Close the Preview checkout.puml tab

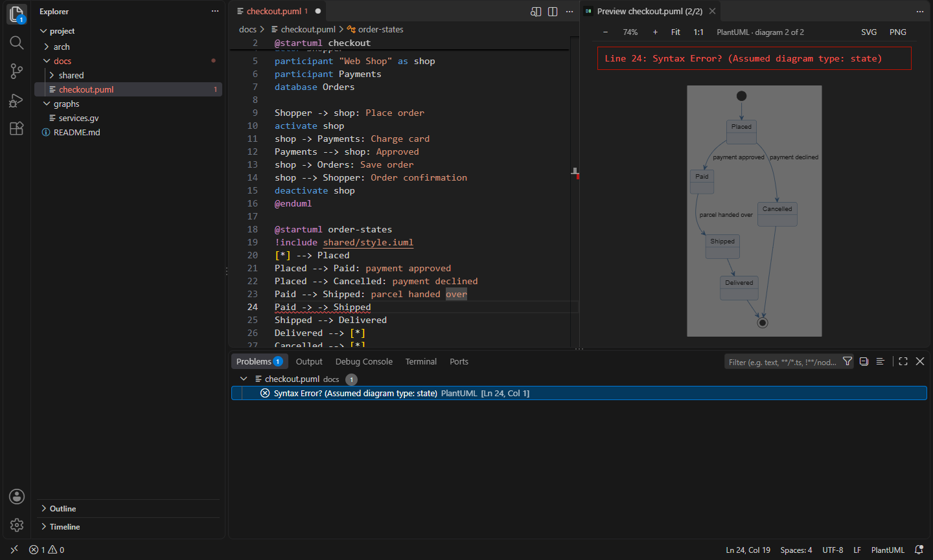[712, 11]
